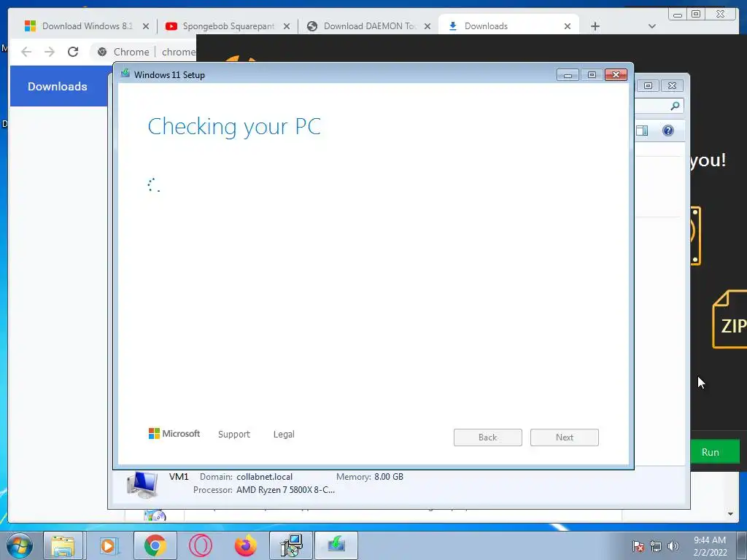Close the Windows 11 Setup window
Image resolution: width=747 pixels, height=560 pixels.
click(x=616, y=75)
